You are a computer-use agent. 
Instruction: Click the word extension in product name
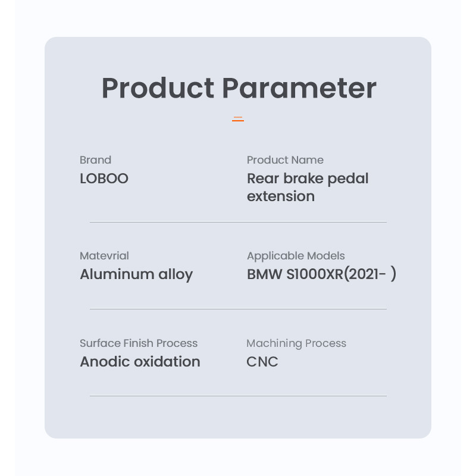[x=280, y=196]
